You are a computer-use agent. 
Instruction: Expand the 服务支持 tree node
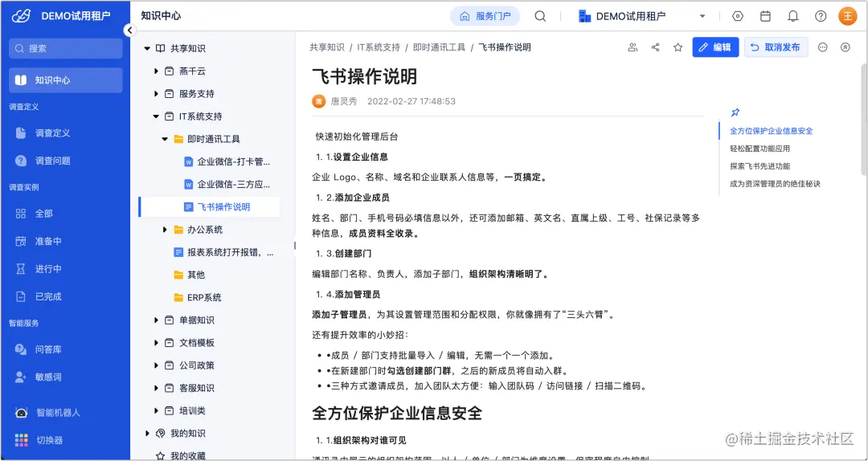click(x=156, y=94)
